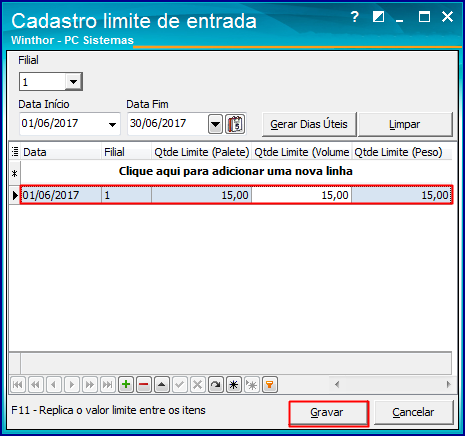Edit the Volume cell showing 15,00
This screenshot has width=465, height=436.
301,195
